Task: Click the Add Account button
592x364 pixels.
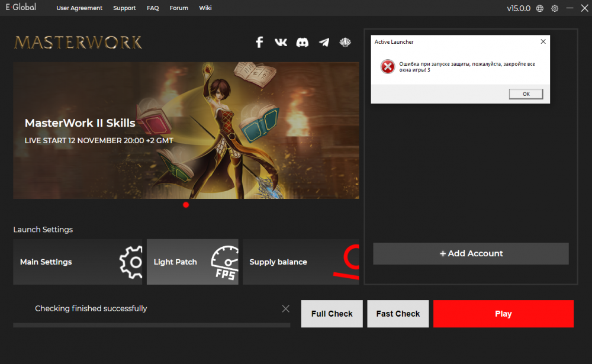Action: click(471, 253)
